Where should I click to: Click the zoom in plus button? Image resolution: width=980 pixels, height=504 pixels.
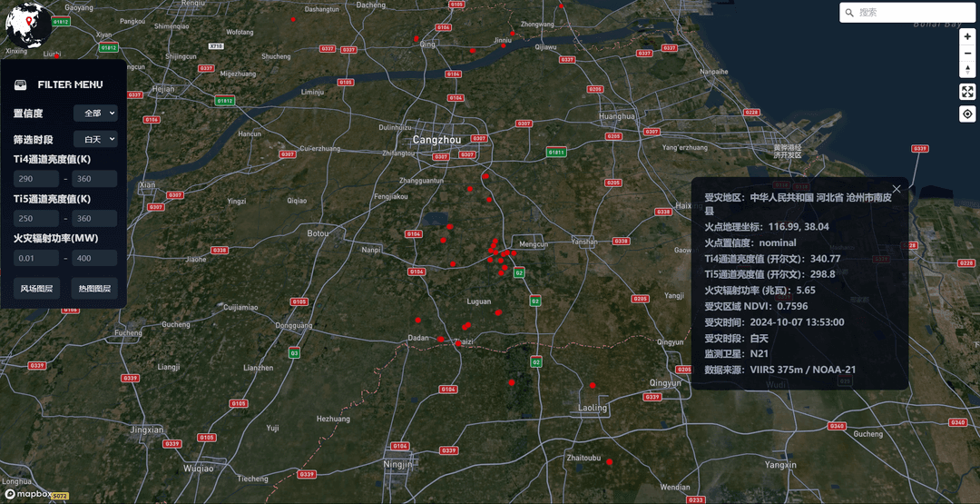967,37
